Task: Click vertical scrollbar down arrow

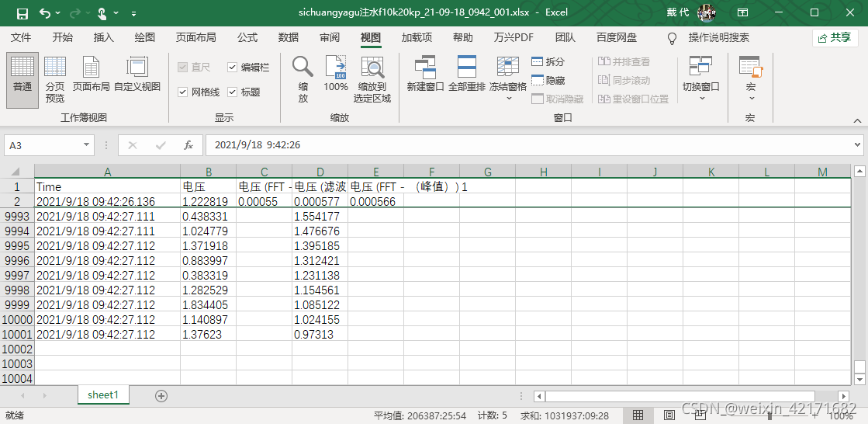Action: coord(859,380)
